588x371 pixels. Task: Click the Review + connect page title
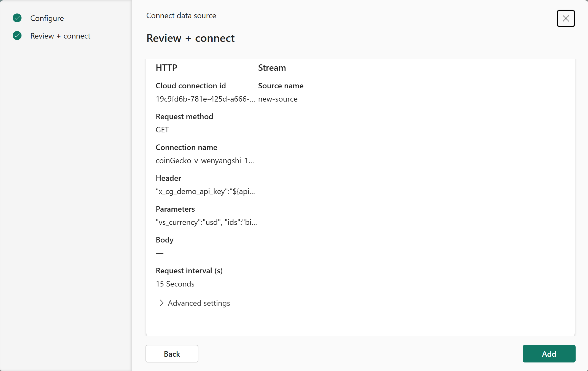190,38
